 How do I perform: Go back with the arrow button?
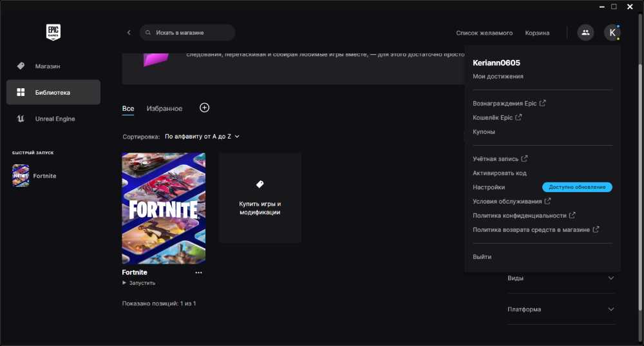(129, 32)
